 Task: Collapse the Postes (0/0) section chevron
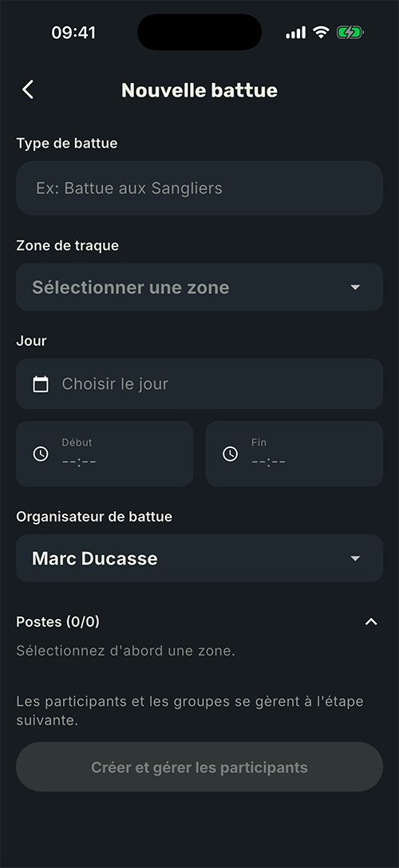[x=371, y=622]
